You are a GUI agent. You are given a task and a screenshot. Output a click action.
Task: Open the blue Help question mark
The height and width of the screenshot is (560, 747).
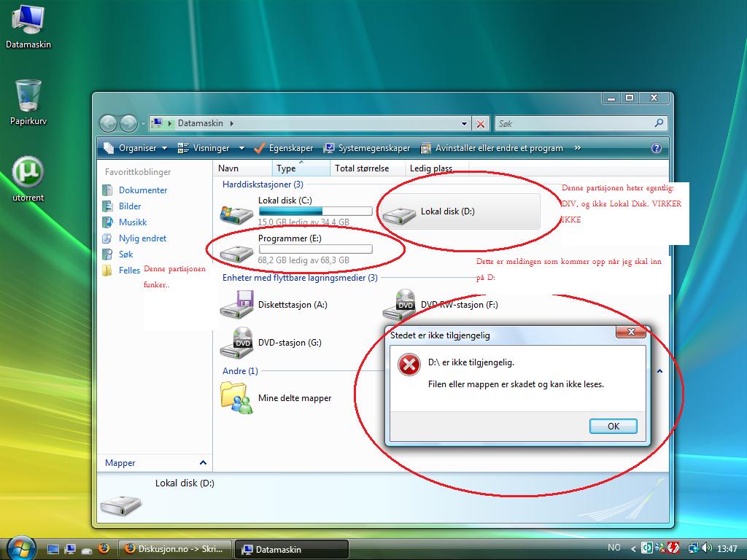(656, 148)
